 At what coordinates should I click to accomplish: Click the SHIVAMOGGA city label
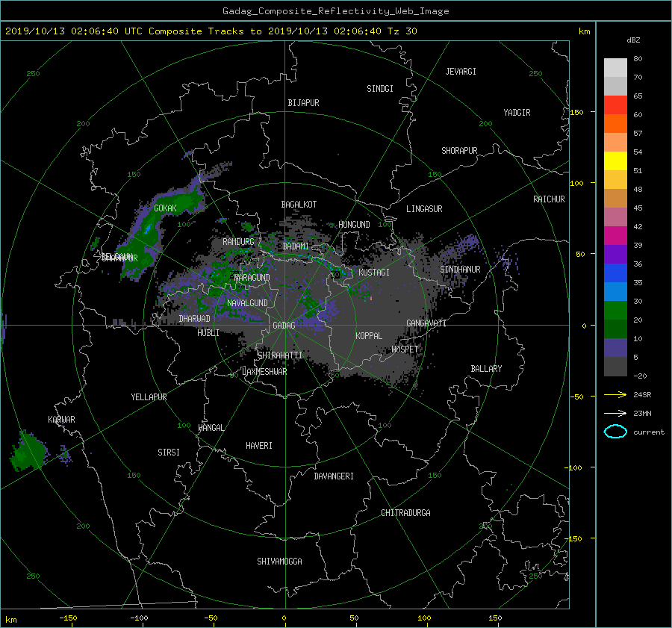click(x=279, y=562)
